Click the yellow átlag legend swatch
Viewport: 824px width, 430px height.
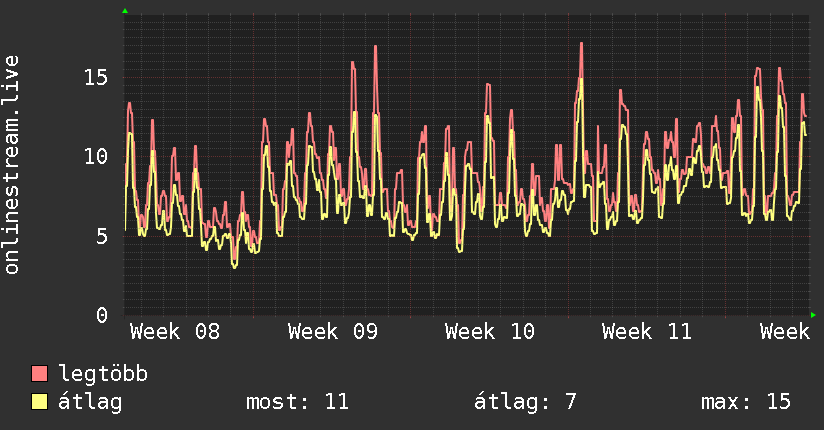tap(39, 402)
